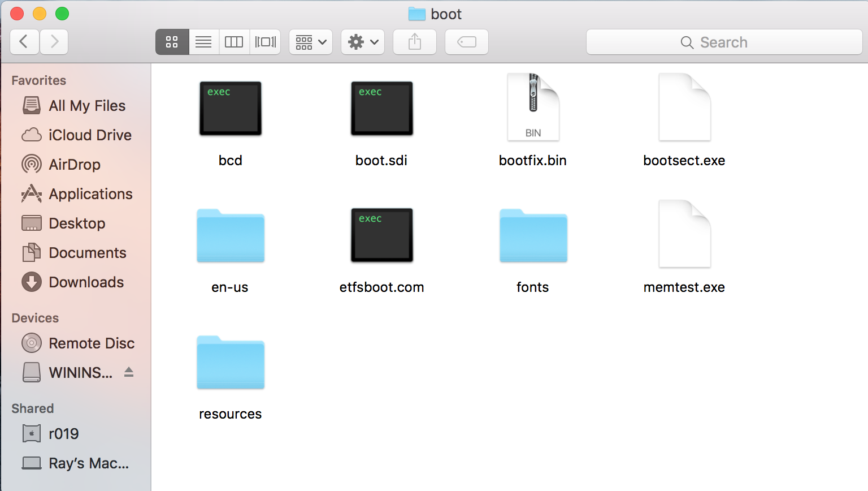Zoom the Finder window with green button
868x491 pixels.
pyautogui.click(x=62, y=14)
